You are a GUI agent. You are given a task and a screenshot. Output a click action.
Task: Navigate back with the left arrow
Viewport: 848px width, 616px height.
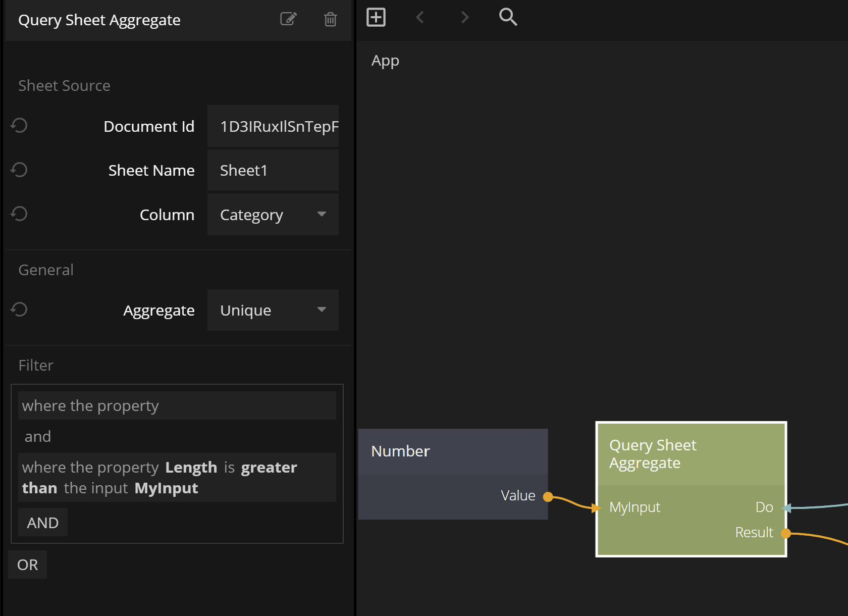point(420,17)
